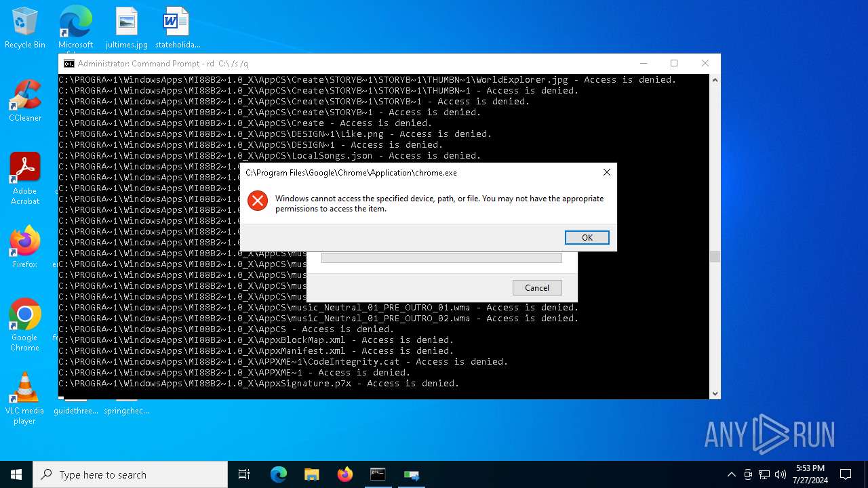Open the Windows Start menu
Viewport: 868px width, 488px height.
16,474
